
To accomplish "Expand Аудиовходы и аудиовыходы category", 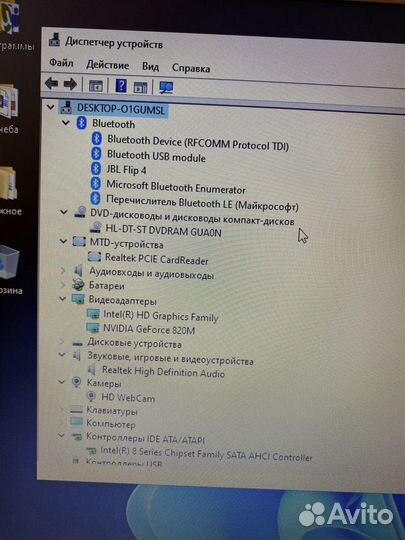I will [x=63, y=271].
